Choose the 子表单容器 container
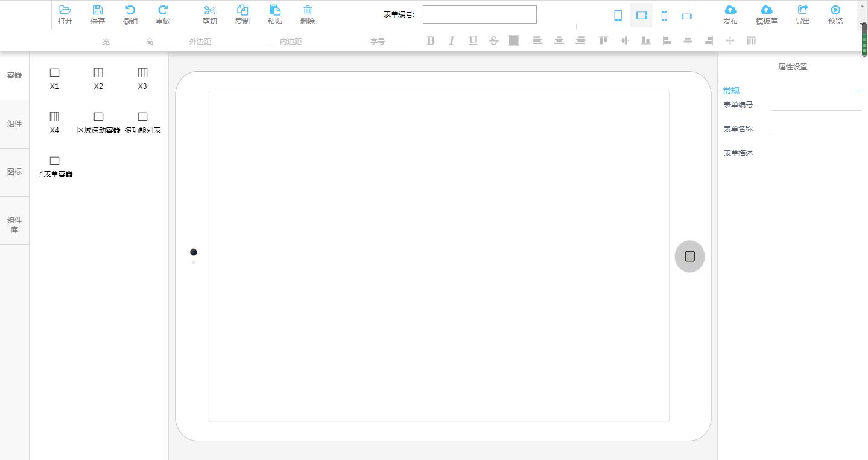 (54, 167)
